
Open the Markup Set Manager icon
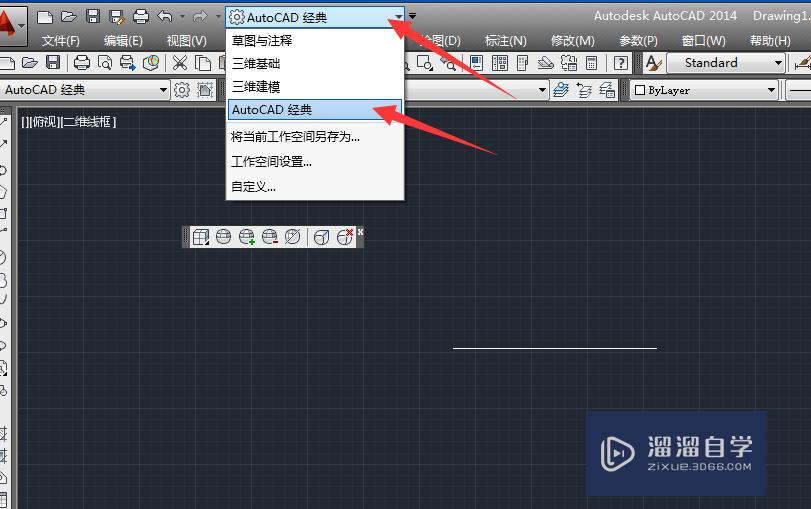click(569, 63)
